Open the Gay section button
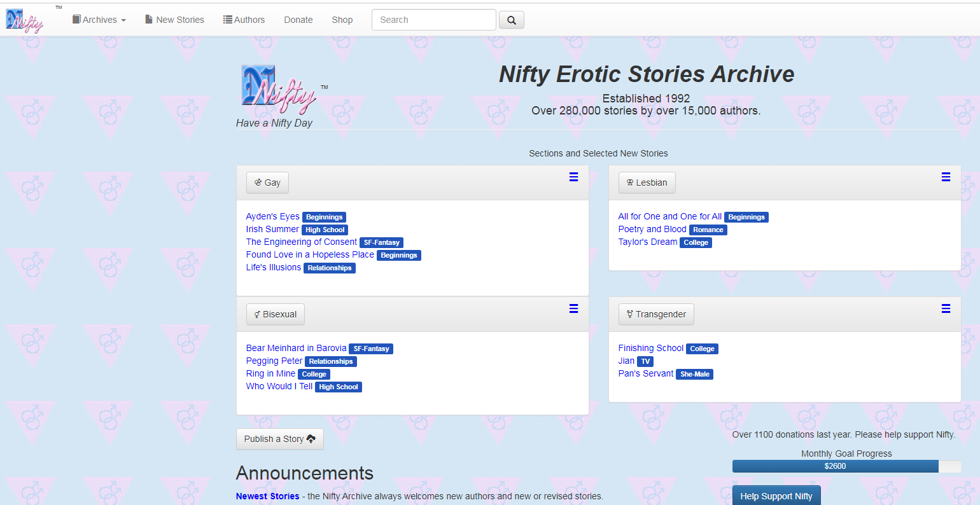This screenshot has height=505, width=980. [x=267, y=183]
